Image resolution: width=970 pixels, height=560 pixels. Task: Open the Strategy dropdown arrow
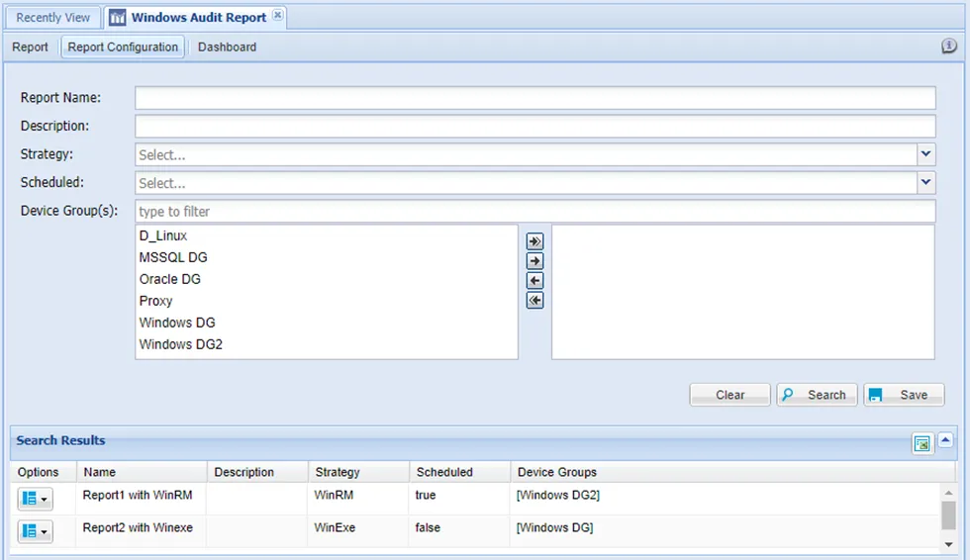pyautogui.click(x=925, y=154)
